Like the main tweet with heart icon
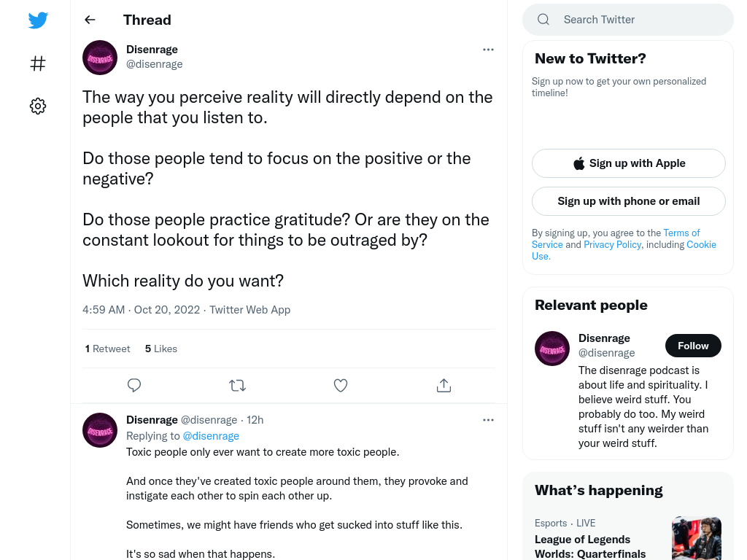 pyautogui.click(x=341, y=385)
